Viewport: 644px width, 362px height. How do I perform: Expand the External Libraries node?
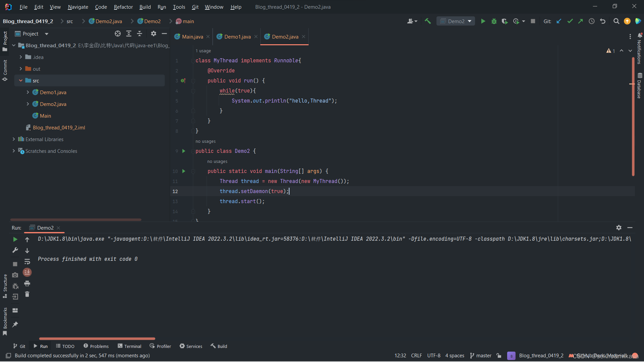pos(14,139)
